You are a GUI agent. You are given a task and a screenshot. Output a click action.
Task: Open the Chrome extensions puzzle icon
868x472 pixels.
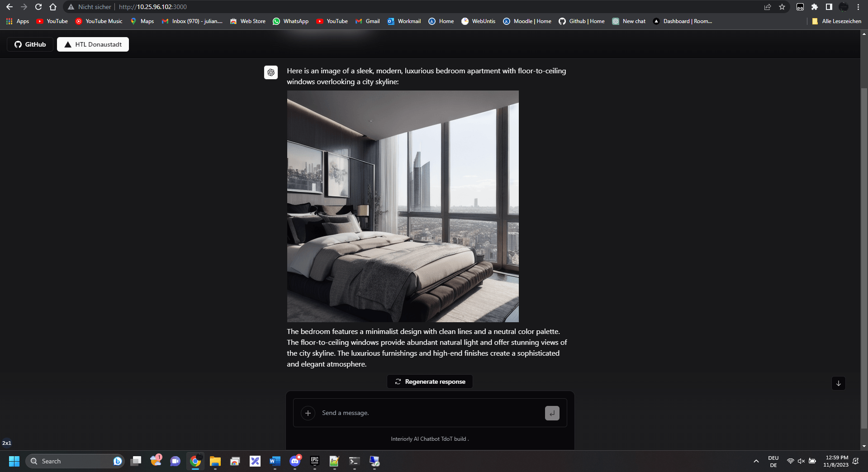click(814, 7)
